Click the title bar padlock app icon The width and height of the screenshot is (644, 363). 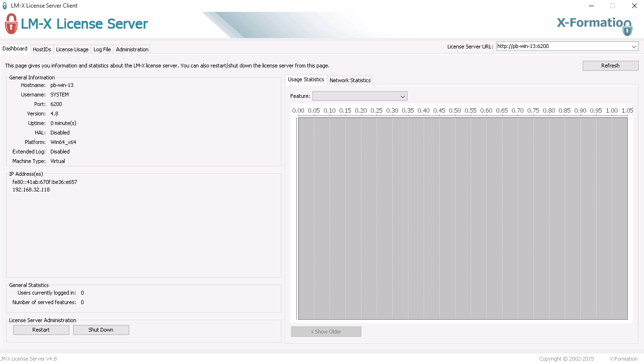click(5, 6)
